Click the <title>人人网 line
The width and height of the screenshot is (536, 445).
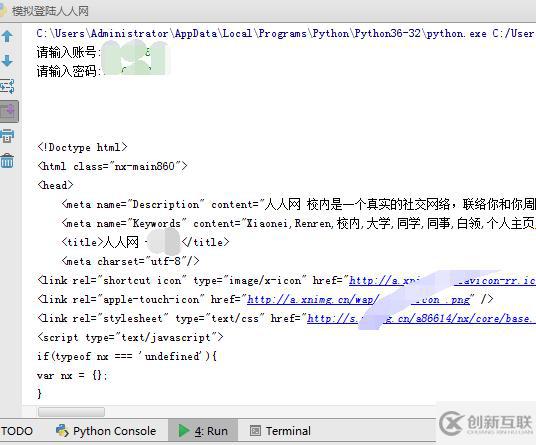145,242
